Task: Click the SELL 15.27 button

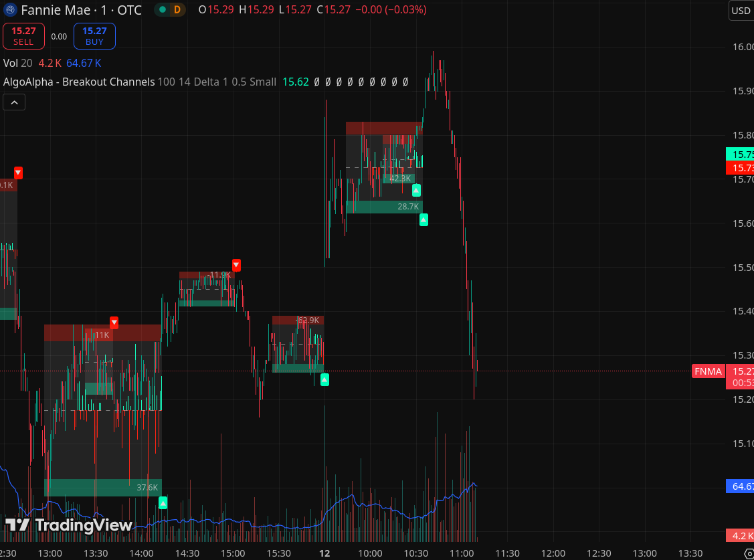Action: point(23,36)
